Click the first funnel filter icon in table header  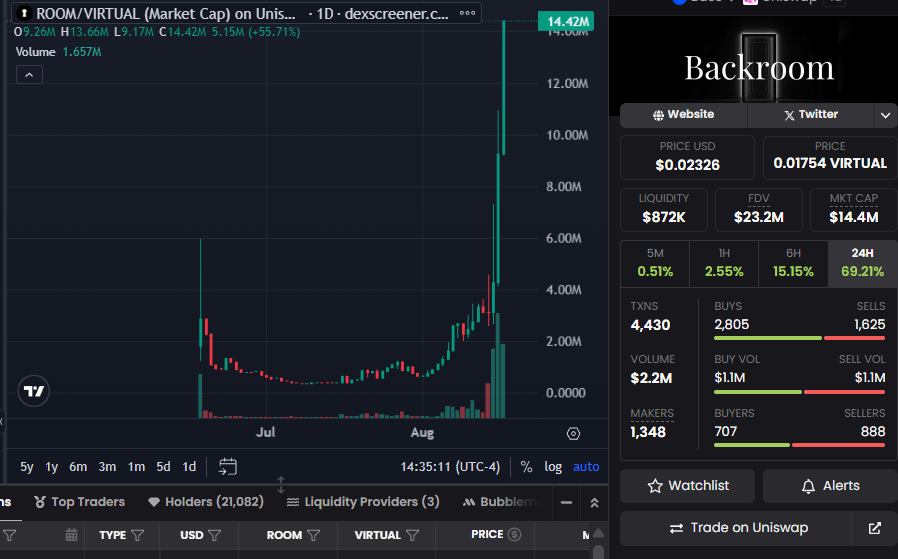pos(10,535)
